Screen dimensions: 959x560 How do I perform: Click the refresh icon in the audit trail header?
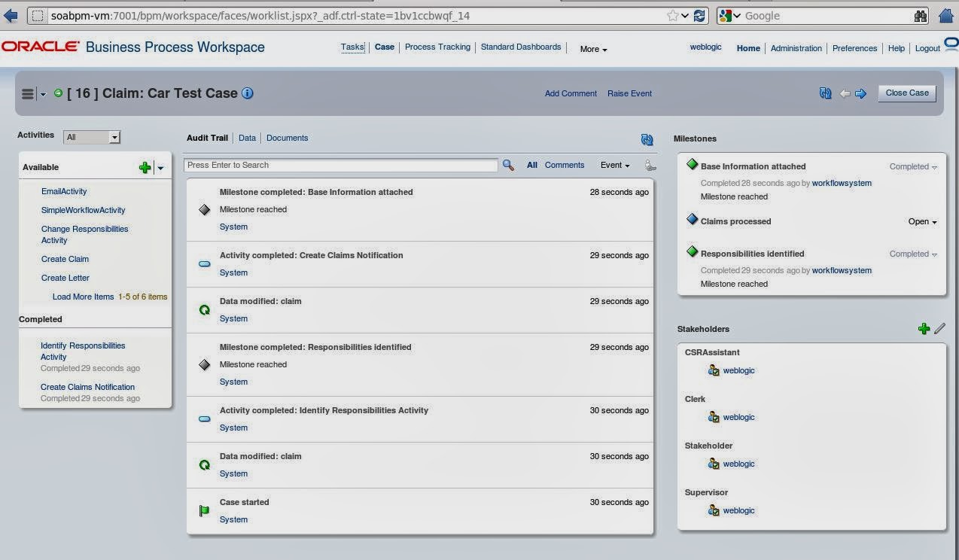coord(647,139)
